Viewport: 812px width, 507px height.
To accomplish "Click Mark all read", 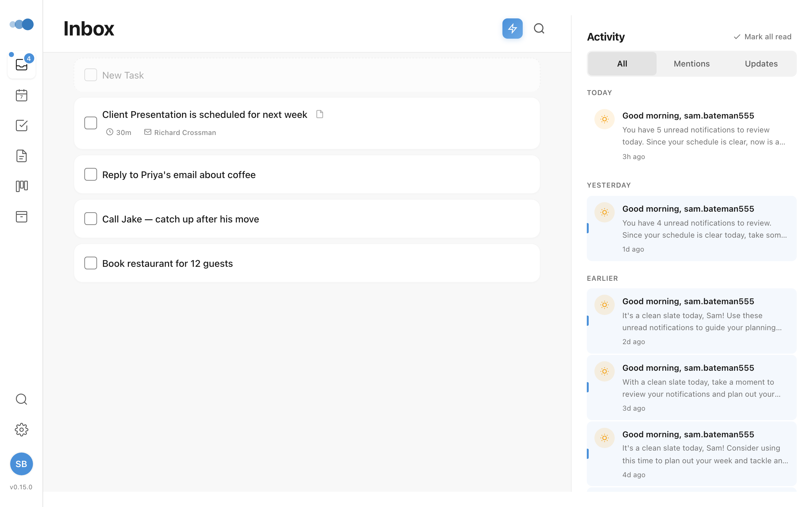I will click(x=762, y=36).
